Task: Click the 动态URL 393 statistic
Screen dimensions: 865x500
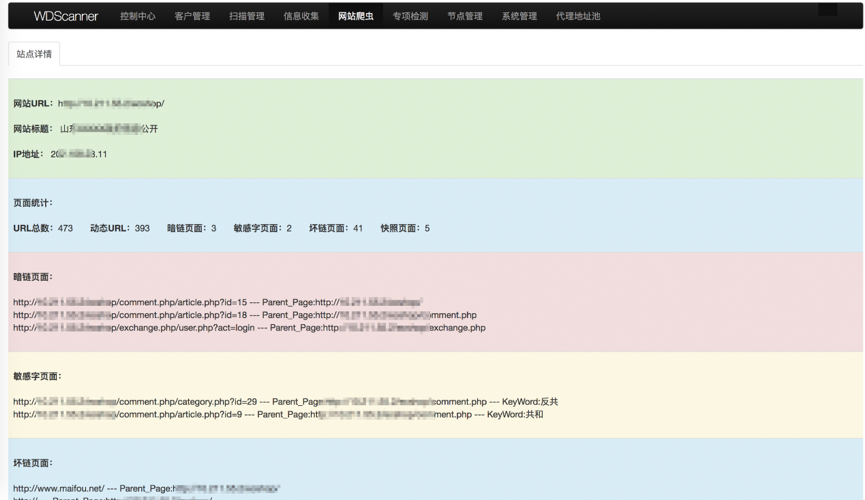Action: coord(120,228)
